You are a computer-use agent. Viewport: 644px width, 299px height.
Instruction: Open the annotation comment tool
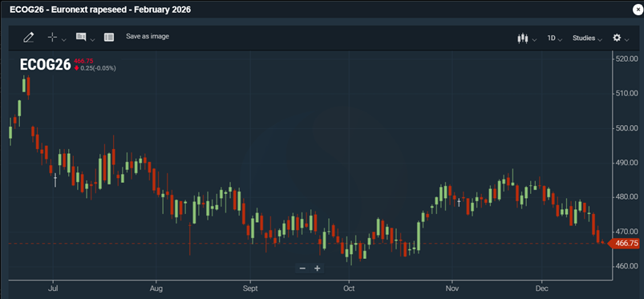[x=81, y=37]
